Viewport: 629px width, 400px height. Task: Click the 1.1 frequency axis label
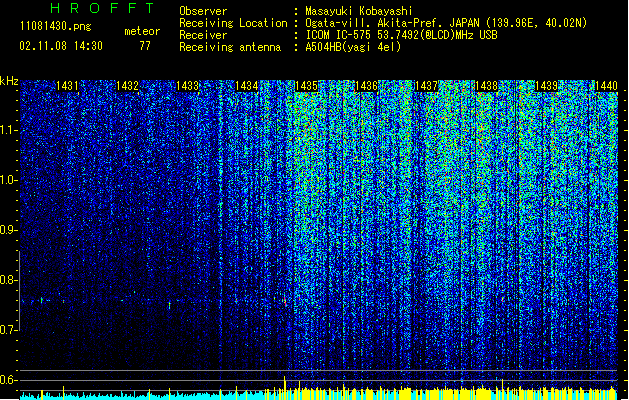(8, 130)
